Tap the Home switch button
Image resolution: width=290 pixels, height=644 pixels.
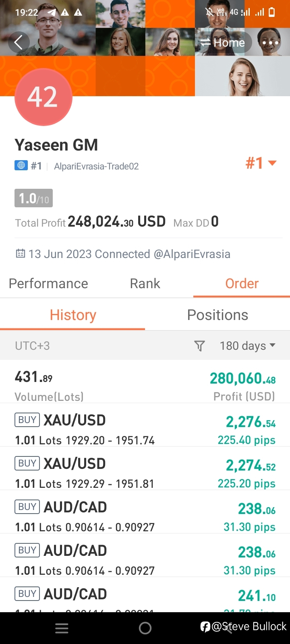(224, 43)
